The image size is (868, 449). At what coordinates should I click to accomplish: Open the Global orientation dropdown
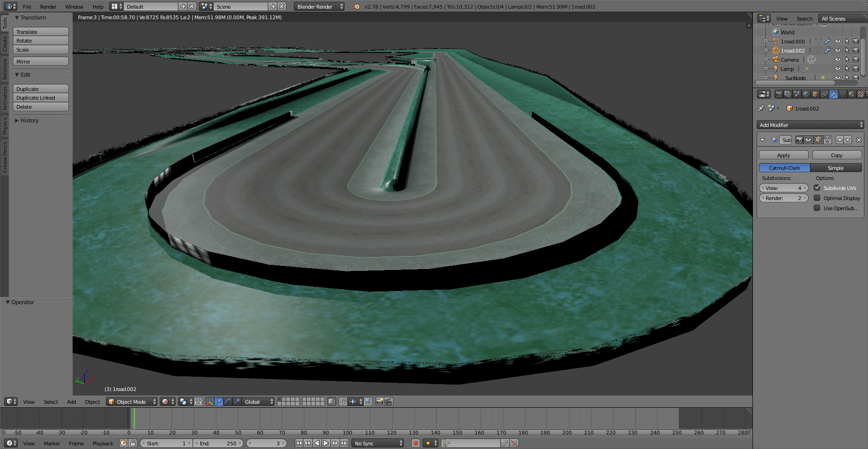click(x=258, y=401)
